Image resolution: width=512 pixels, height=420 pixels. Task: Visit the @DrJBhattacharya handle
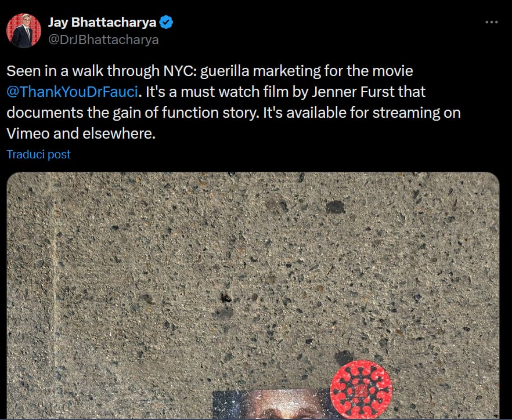(103, 39)
